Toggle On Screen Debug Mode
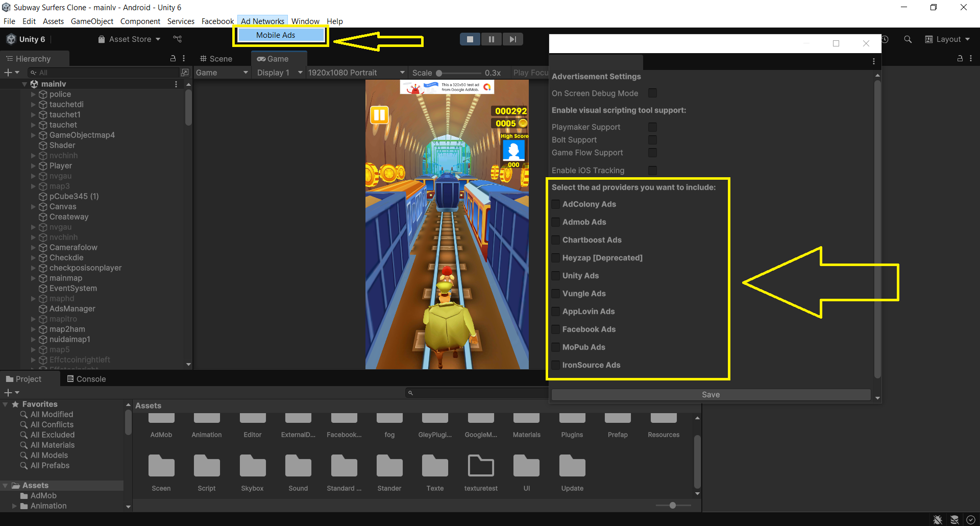Screen dimensions: 980x526 click(652, 93)
